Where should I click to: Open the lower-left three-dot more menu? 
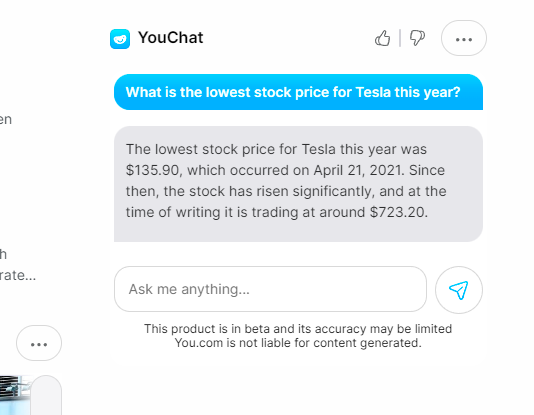39,343
